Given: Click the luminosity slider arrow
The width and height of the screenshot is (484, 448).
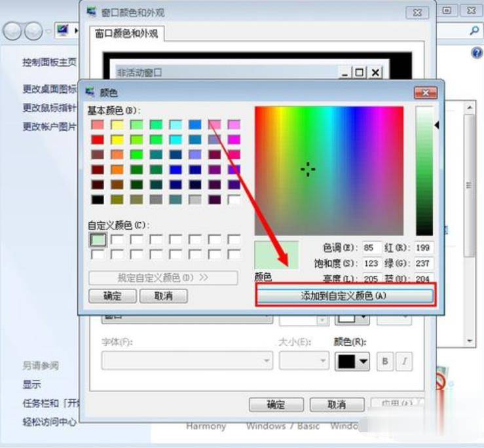Looking at the screenshot, I should coord(436,125).
